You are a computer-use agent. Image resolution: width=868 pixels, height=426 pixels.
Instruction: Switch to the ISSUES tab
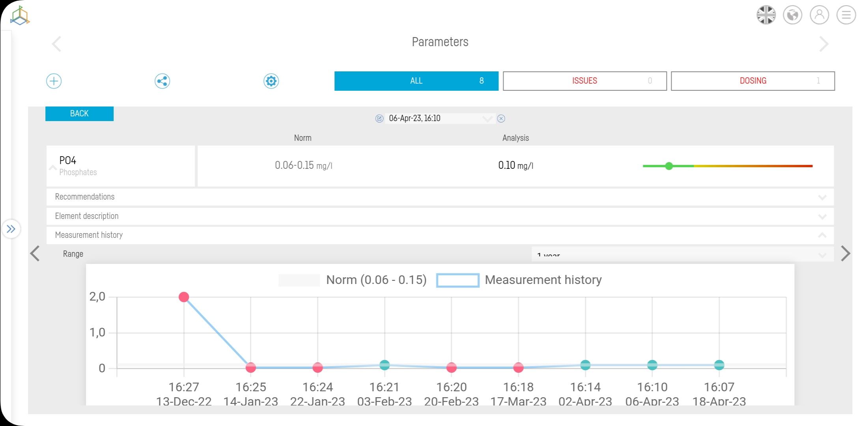pyautogui.click(x=584, y=81)
